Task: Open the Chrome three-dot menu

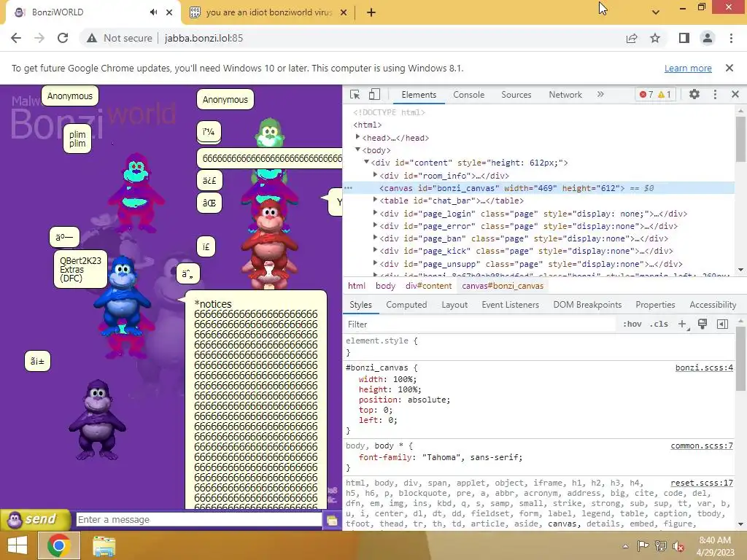Action: [731, 38]
